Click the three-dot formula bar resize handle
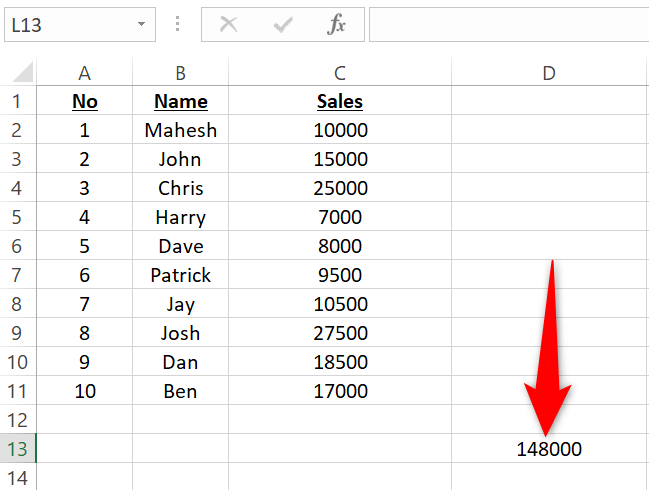The image size is (649, 490). pos(178,24)
